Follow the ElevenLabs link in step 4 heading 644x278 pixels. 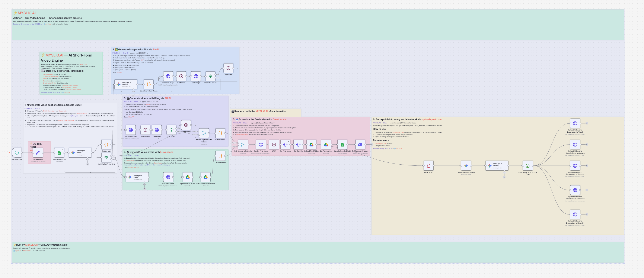pyautogui.click(x=167, y=152)
